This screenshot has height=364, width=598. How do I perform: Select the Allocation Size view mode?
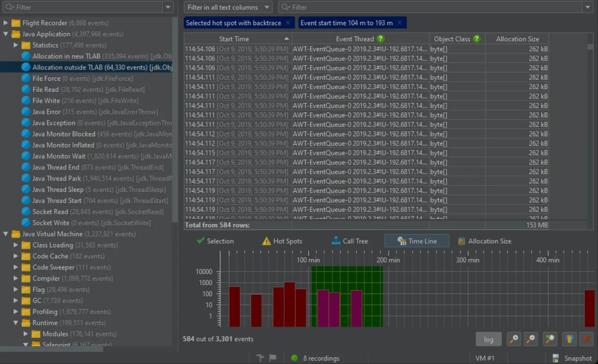tap(484, 241)
